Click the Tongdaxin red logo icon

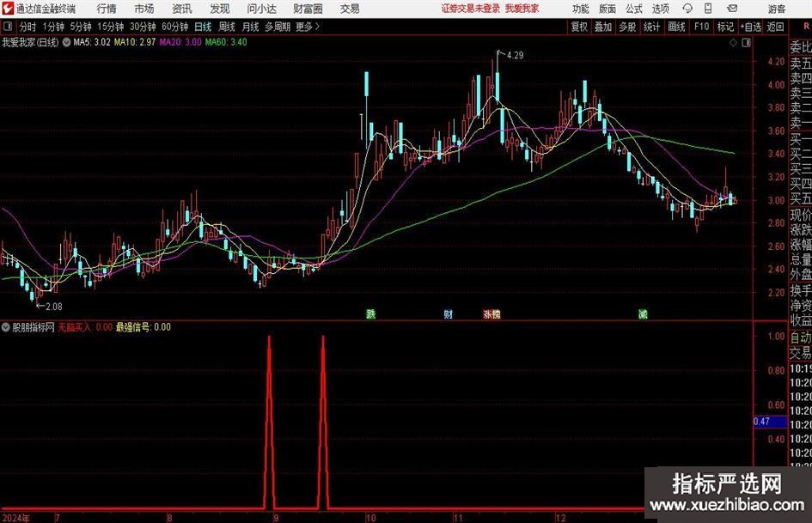(8, 9)
